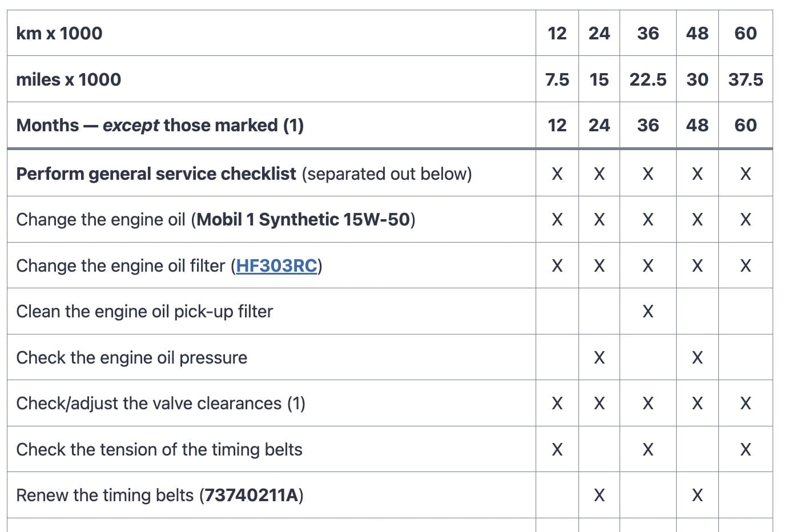
Task: Click 'Clean the engine oil pick-up filter' text
Action: (x=144, y=311)
